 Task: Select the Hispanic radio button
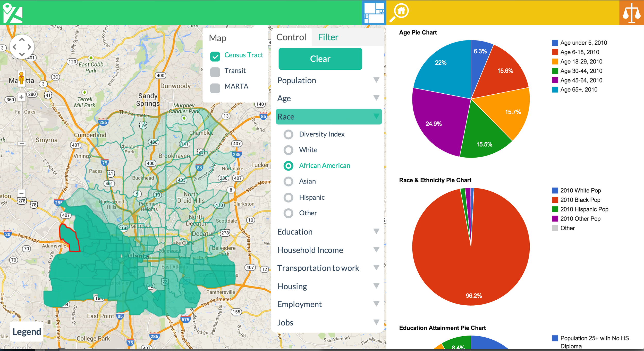(288, 198)
